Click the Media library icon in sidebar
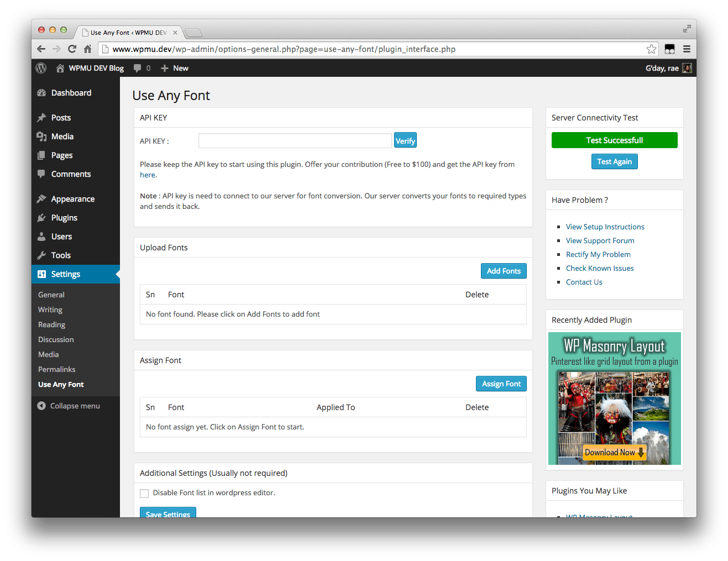Image resolution: width=728 pixels, height=561 pixels. click(x=41, y=137)
